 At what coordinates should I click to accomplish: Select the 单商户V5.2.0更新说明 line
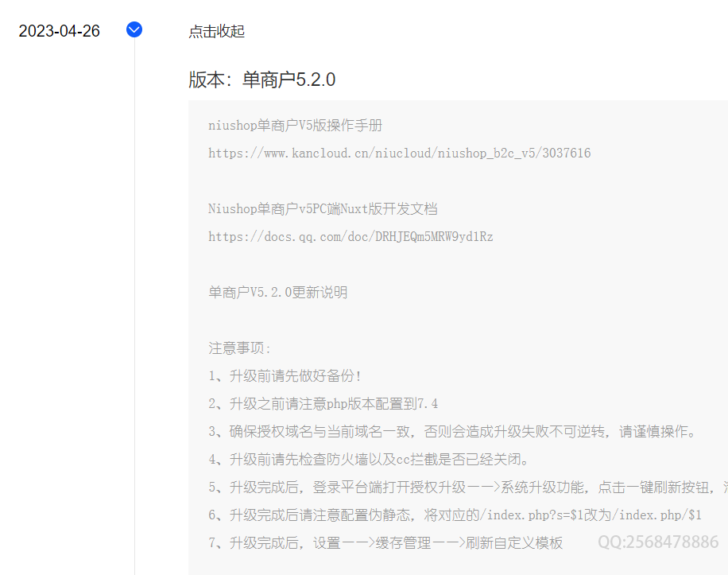(x=277, y=293)
